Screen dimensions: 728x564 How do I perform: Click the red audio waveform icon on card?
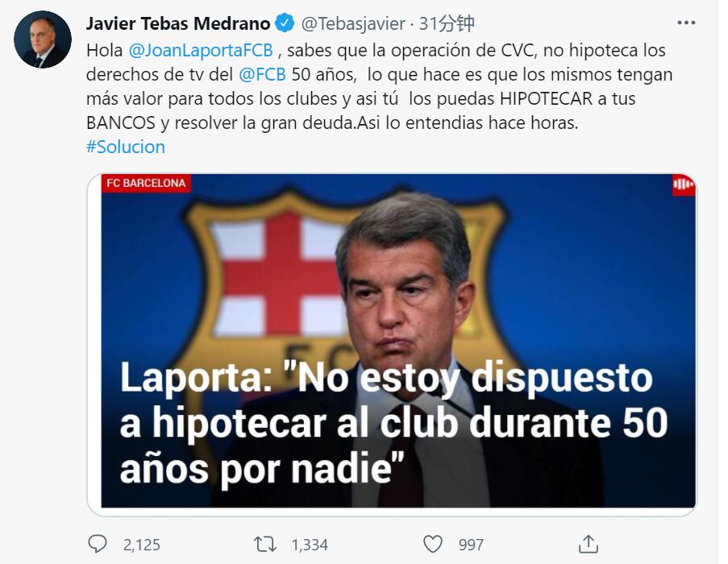[x=683, y=185]
